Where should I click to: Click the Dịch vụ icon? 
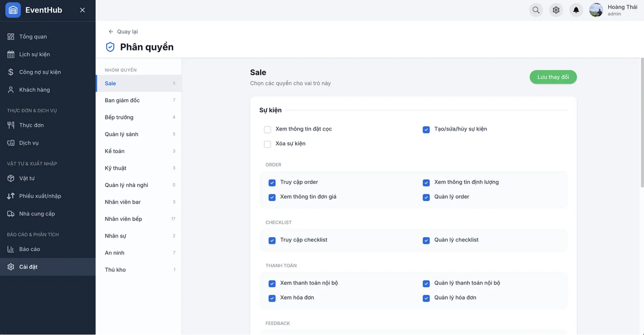[x=11, y=143]
